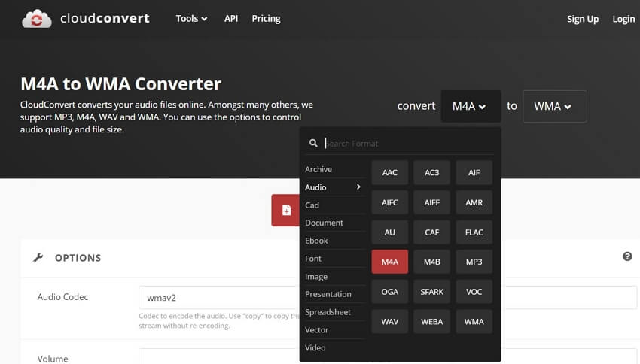Open the Tools dropdown menu
The image size is (640, 364).
tap(191, 18)
